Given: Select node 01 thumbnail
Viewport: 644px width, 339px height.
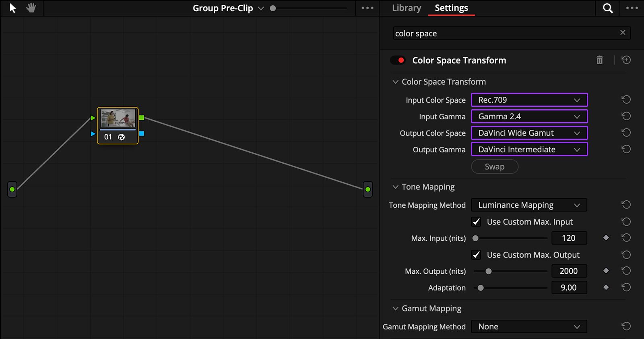Looking at the screenshot, I should [118, 119].
